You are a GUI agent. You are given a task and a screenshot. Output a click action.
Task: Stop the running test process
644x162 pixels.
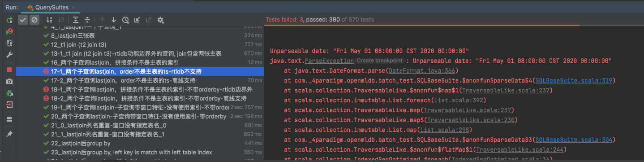pyautogui.click(x=9, y=70)
